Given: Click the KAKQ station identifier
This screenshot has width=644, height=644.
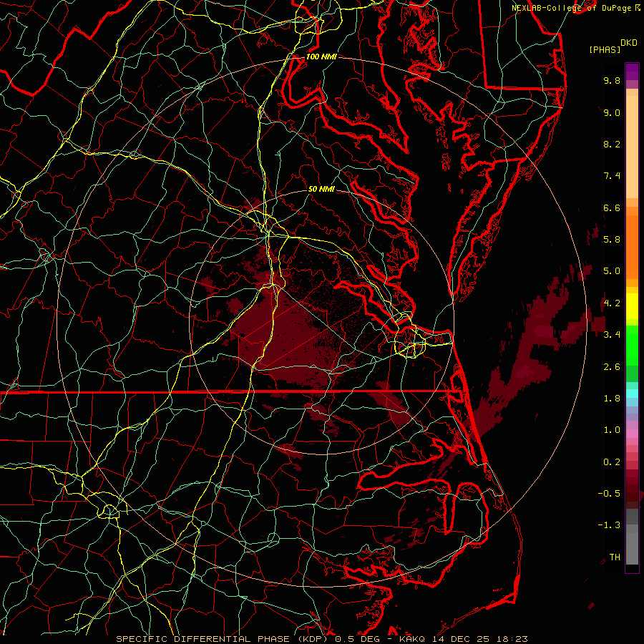Looking at the screenshot, I should tap(412, 639).
